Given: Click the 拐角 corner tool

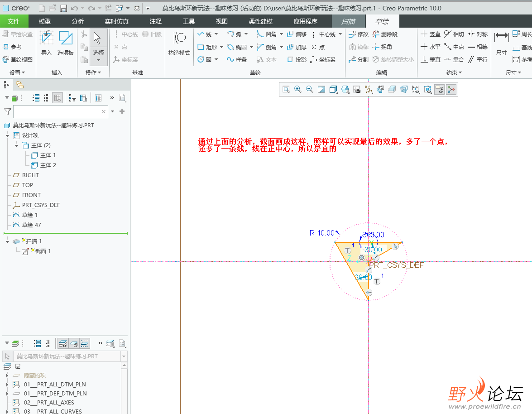Looking at the screenshot, I should coord(382,47).
